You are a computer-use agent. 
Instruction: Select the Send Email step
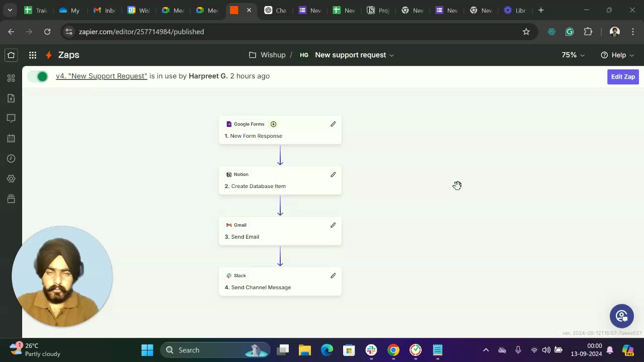tap(280, 231)
